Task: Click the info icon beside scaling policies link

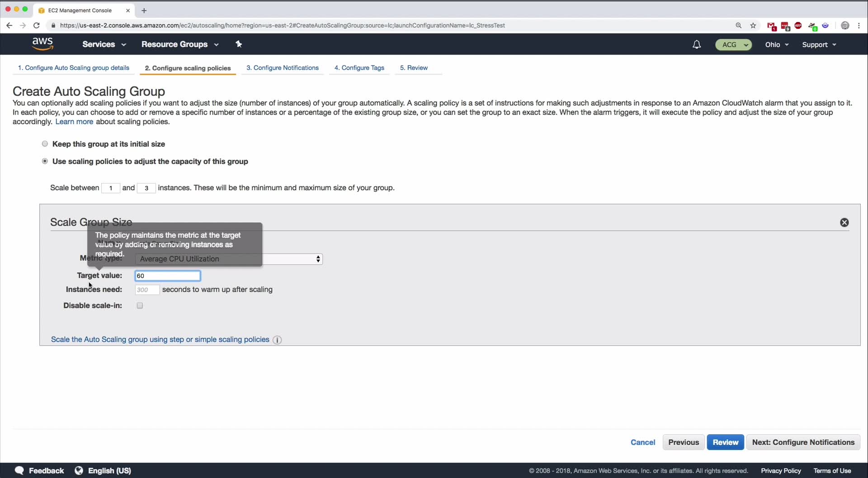Action: [278, 340]
